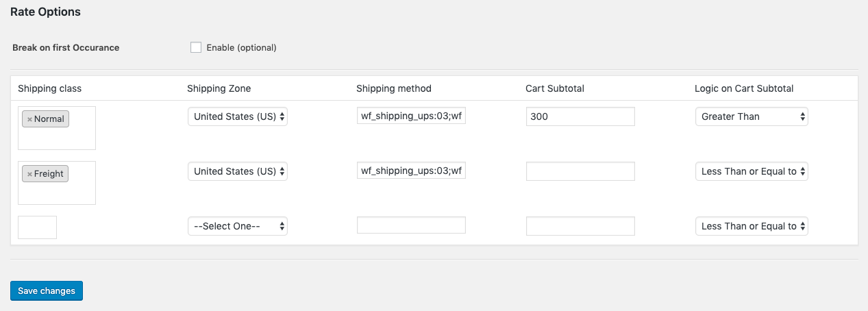The width and height of the screenshot is (868, 311).
Task: Click Shipping method field in Freight row
Action: (x=411, y=171)
